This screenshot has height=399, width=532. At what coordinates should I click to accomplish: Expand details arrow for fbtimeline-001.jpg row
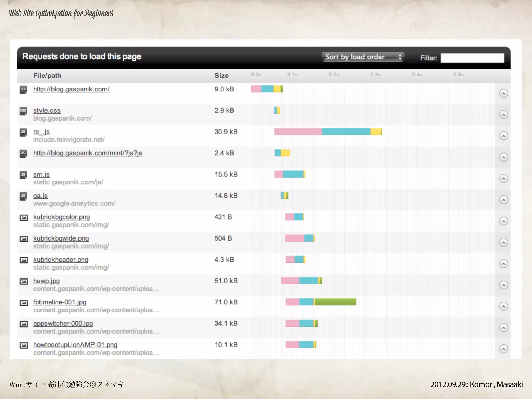coord(503,306)
